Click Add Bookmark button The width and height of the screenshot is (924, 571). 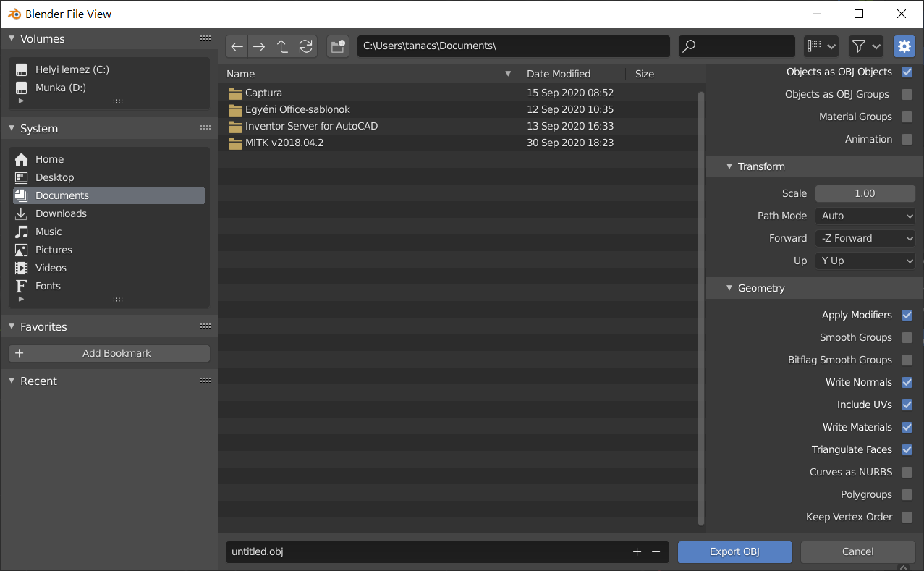[x=109, y=353]
